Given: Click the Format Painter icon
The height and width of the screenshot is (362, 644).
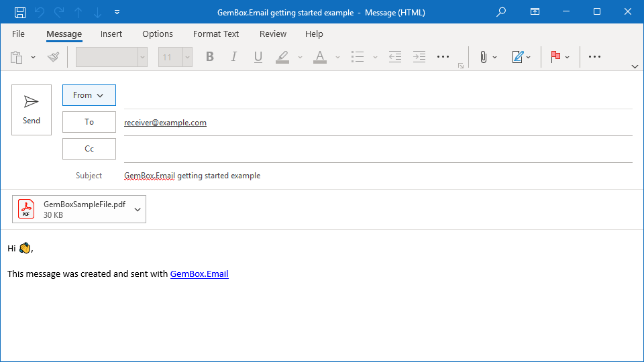Looking at the screenshot, I should tap(54, 57).
